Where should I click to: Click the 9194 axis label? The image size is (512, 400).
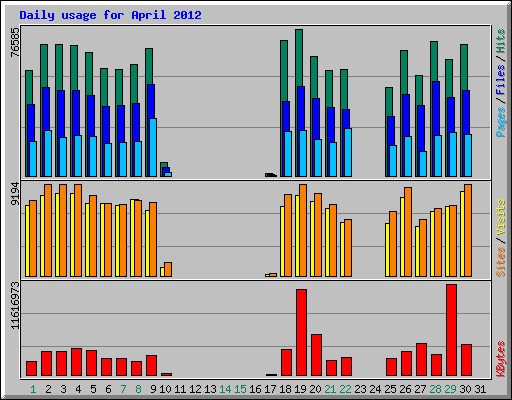pyautogui.click(x=15, y=194)
